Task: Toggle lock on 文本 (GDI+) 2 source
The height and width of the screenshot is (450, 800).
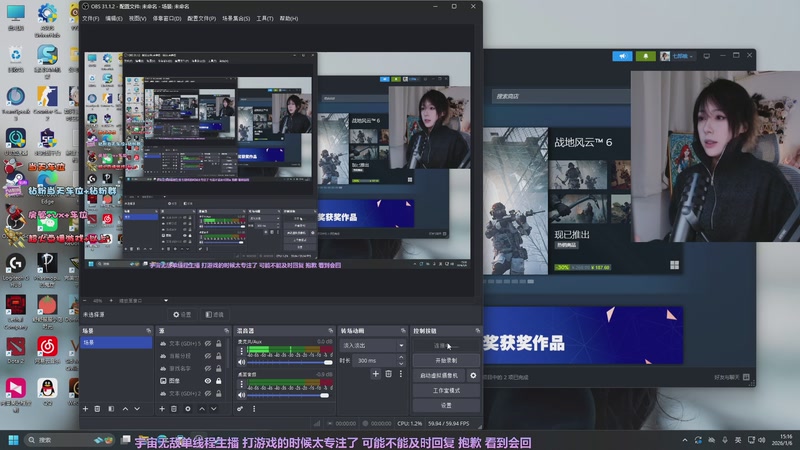Action: [x=218, y=393]
